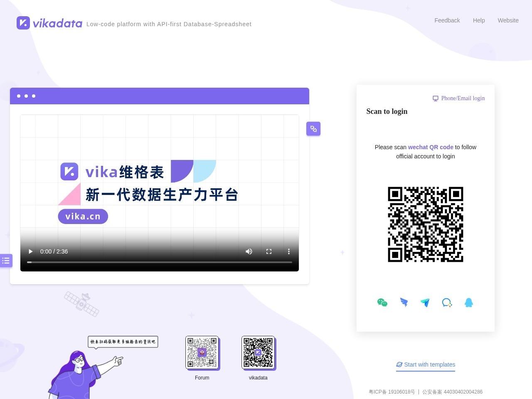Click the purple link icon beside the video
This screenshot has width=532, height=399.
click(313, 129)
